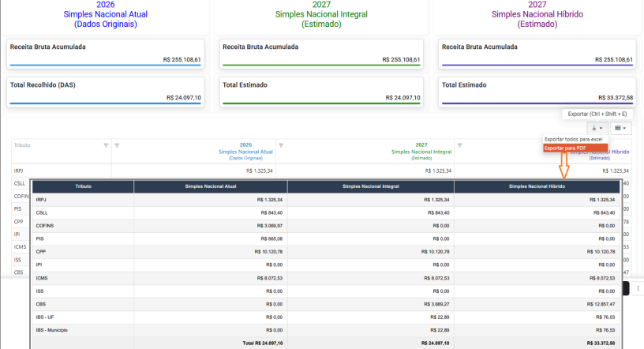Click Receita Bruta Acumulada card under Simples Nacional Atual

click(x=106, y=54)
